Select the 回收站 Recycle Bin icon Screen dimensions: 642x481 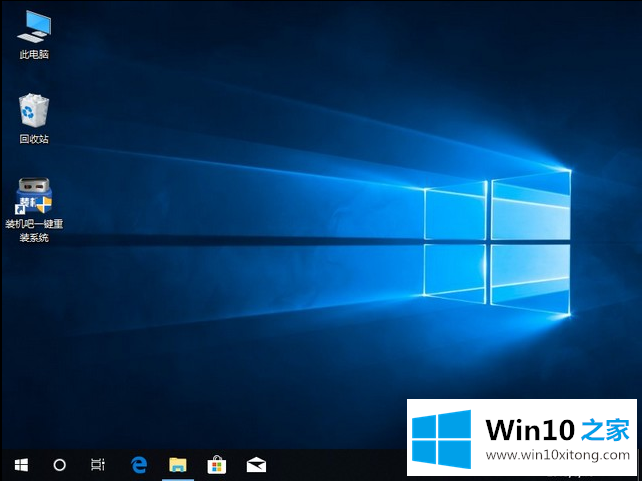34,110
